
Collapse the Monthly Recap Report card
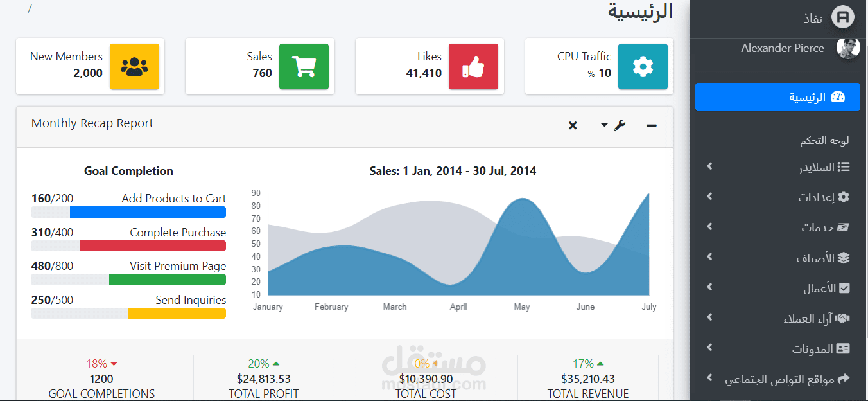pos(652,126)
